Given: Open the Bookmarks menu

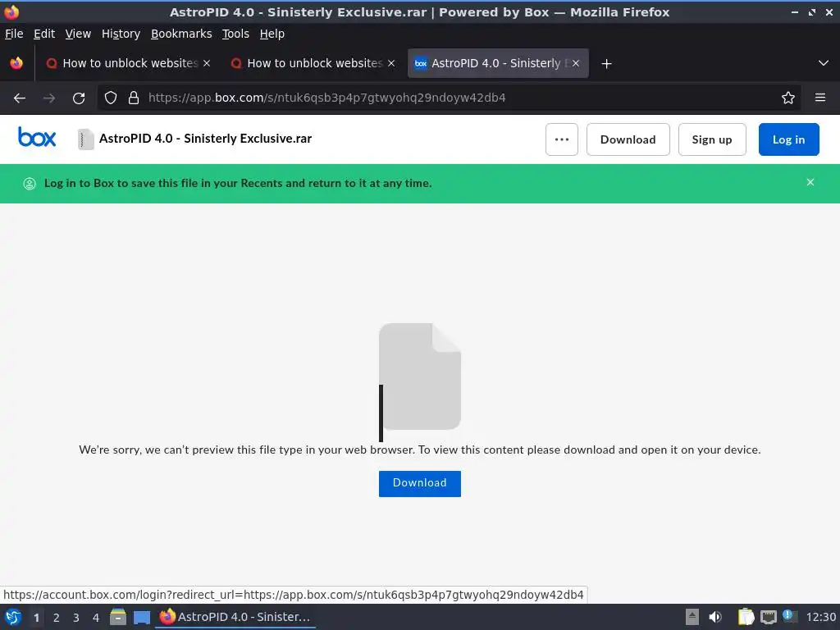Looking at the screenshot, I should (x=181, y=34).
